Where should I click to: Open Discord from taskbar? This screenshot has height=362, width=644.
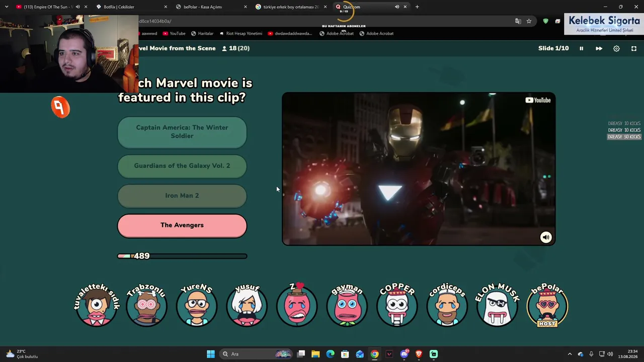(x=404, y=354)
